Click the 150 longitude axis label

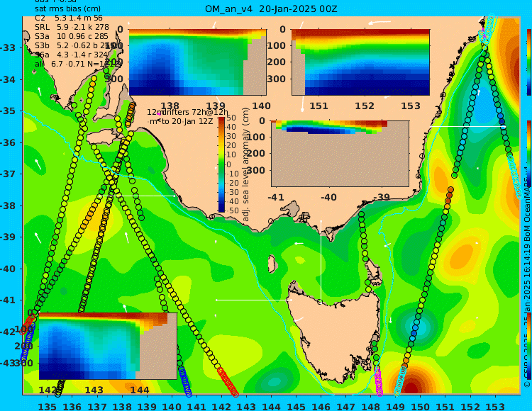[x=421, y=406]
